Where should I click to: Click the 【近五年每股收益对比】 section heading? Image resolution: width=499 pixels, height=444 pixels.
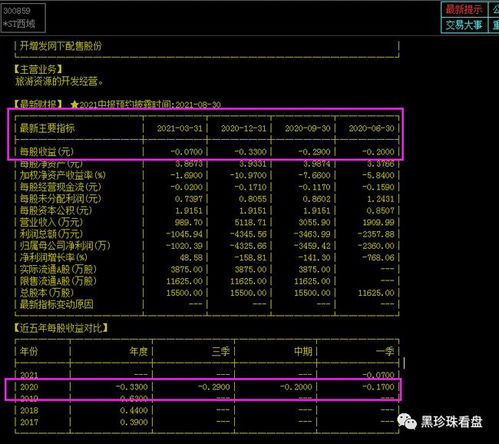click(61, 328)
